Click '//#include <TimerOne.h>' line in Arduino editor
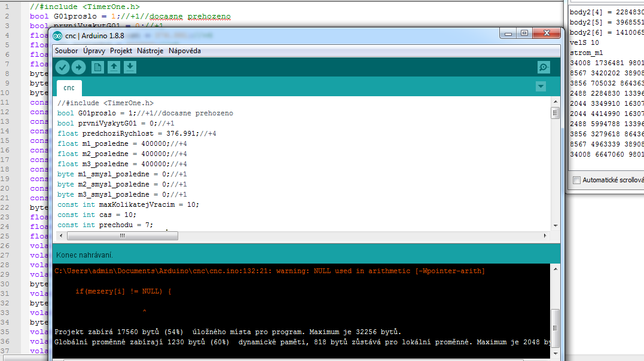Viewport: 644px width, 361px height. tap(105, 103)
